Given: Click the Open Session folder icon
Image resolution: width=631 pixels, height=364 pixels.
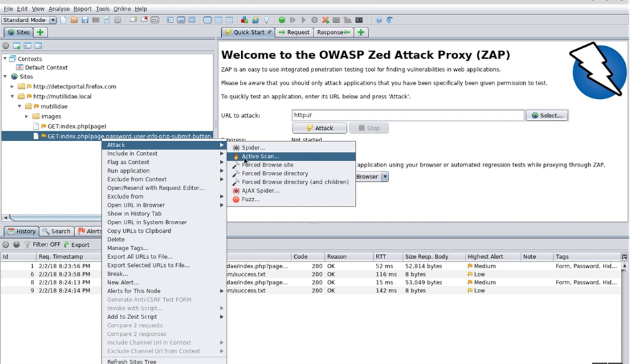Looking at the screenshot, I should 74,20.
